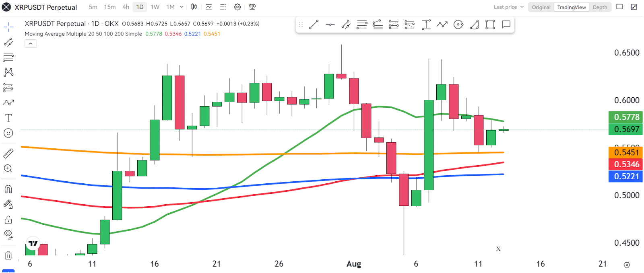Open the Last price dropdown
The height and width of the screenshot is (273, 644).
click(x=509, y=7)
